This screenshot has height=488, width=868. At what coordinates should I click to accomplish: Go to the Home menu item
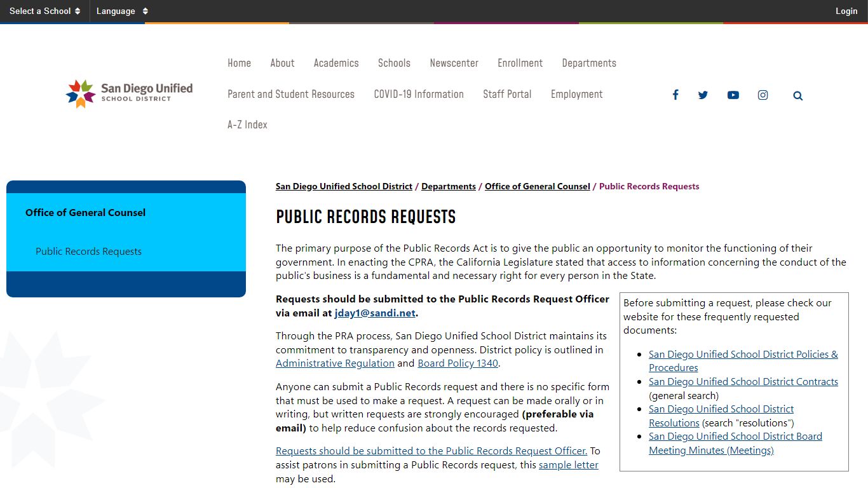[x=239, y=63]
